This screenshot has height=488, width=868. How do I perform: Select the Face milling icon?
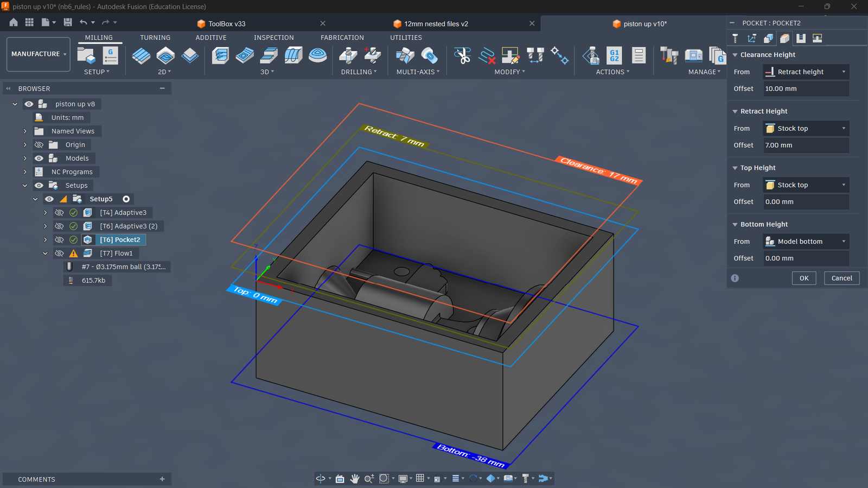[x=190, y=55]
